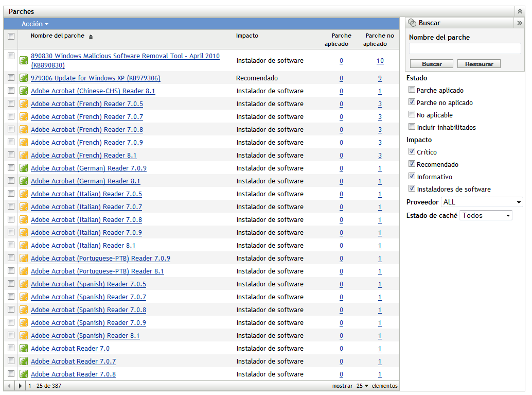Viewport: 532px width, 395px height.
Task: Enable the No aplicable filter
Action: (412, 114)
